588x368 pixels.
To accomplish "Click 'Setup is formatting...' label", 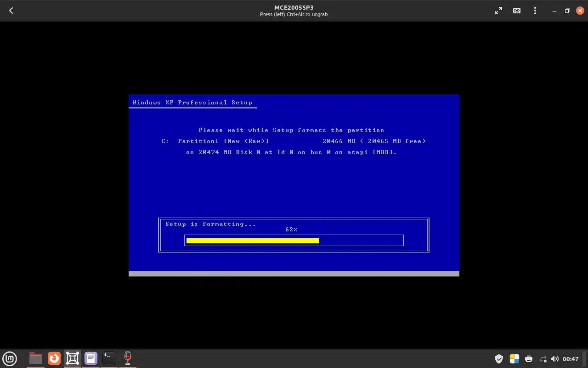I will point(211,224).
